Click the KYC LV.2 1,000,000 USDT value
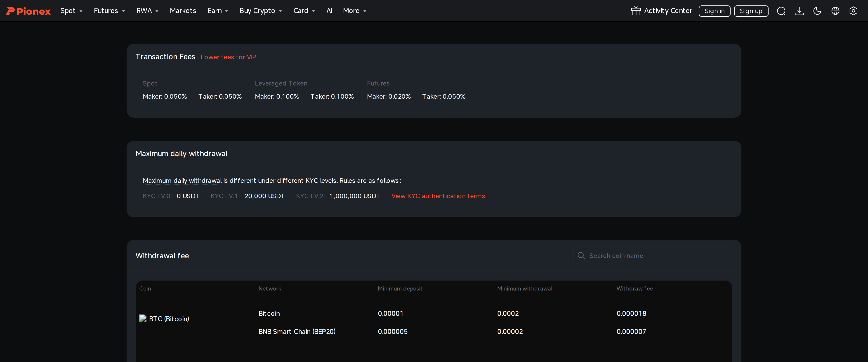The height and width of the screenshot is (362, 868). tap(354, 196)
